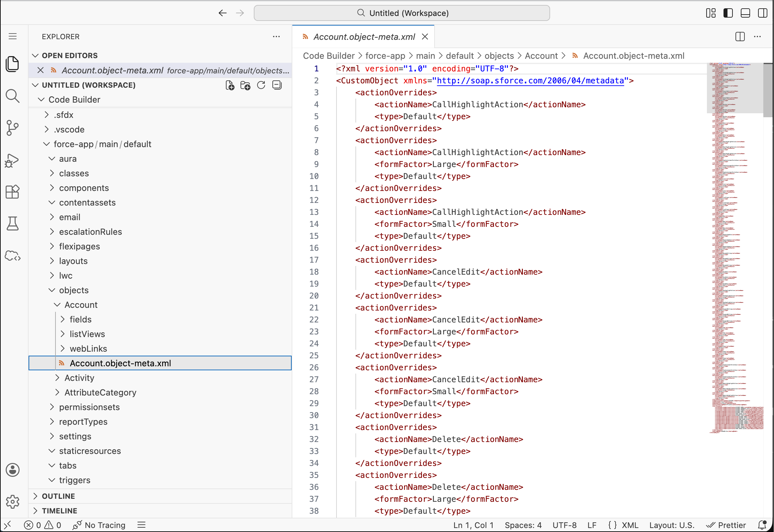The image size is (774, 532).
Task: Refresh the Explorer file list
Action: (261, 85)
